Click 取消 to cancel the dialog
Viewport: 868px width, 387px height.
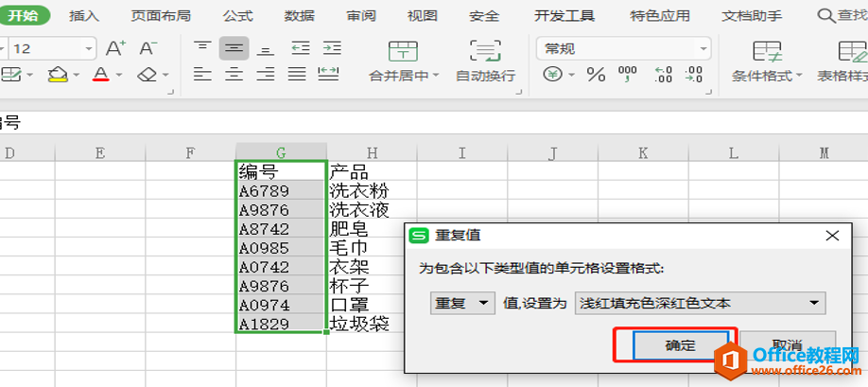pyautogui.click(x=788, y=345)
